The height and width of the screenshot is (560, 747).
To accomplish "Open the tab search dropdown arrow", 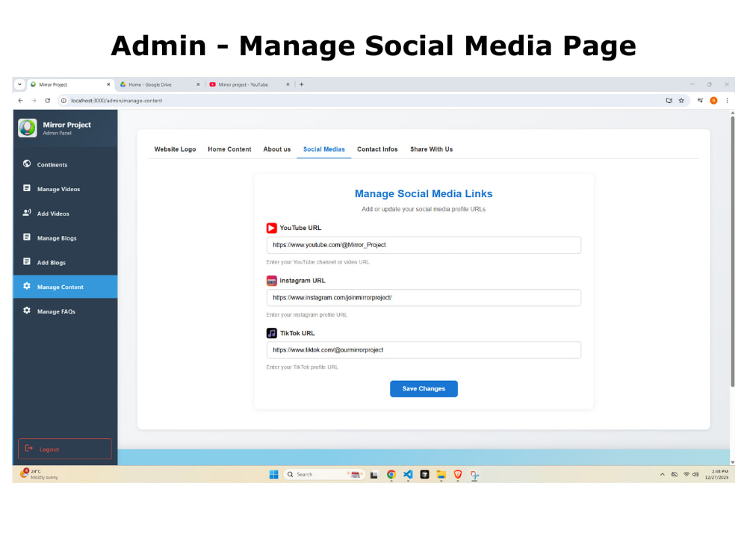I will [x=19, y=84].
